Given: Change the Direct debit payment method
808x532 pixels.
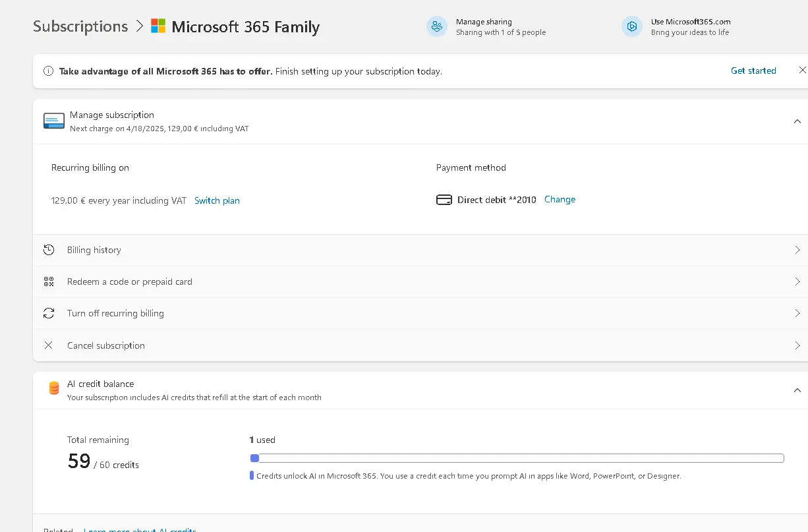Looking at the screenshot, I should point(560,199).
